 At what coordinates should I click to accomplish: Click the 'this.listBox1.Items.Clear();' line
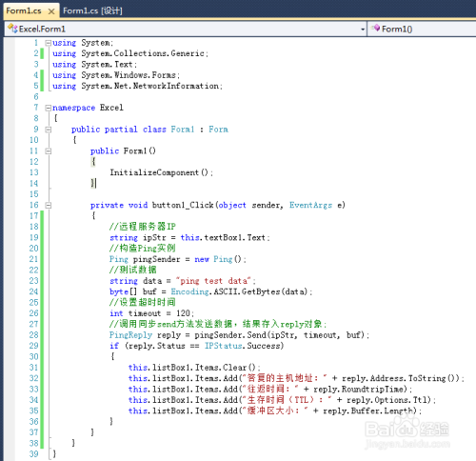(x=194, y=368)
